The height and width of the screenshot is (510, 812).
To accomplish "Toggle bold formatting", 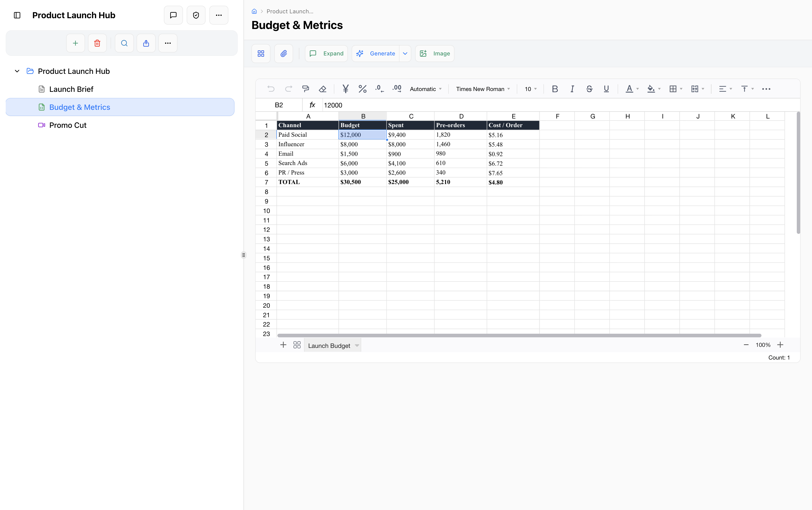I will coord(555,89).
